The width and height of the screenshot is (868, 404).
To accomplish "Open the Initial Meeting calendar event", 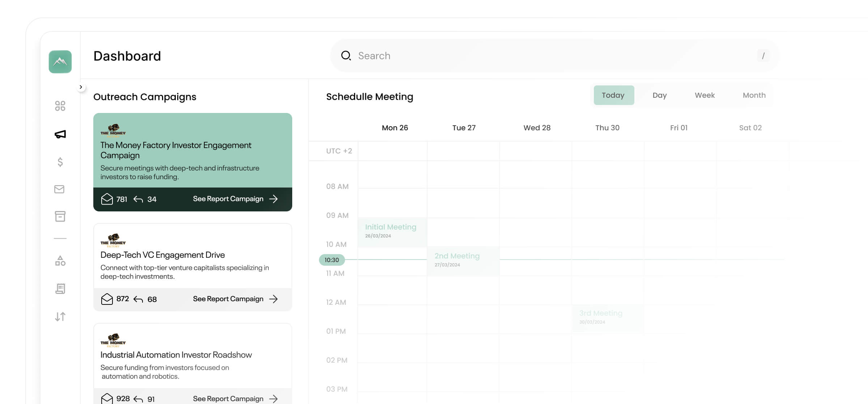I will (392, 231).
